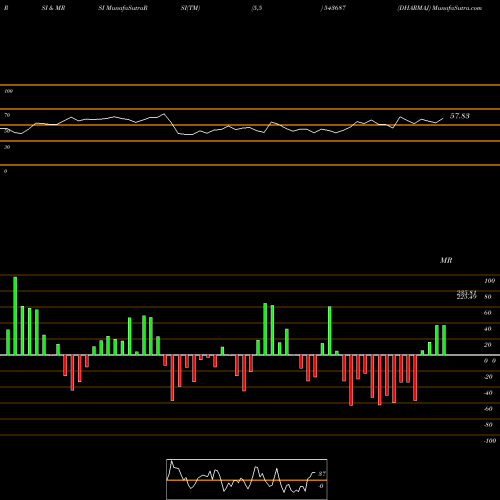Click the "SI MunafaSutraR" header text
Screen dimensions: 500x500
click(x=123, y=8)
